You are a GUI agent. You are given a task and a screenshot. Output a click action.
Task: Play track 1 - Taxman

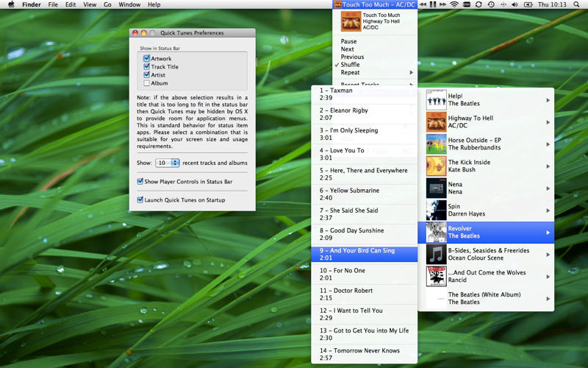[364, 94]
